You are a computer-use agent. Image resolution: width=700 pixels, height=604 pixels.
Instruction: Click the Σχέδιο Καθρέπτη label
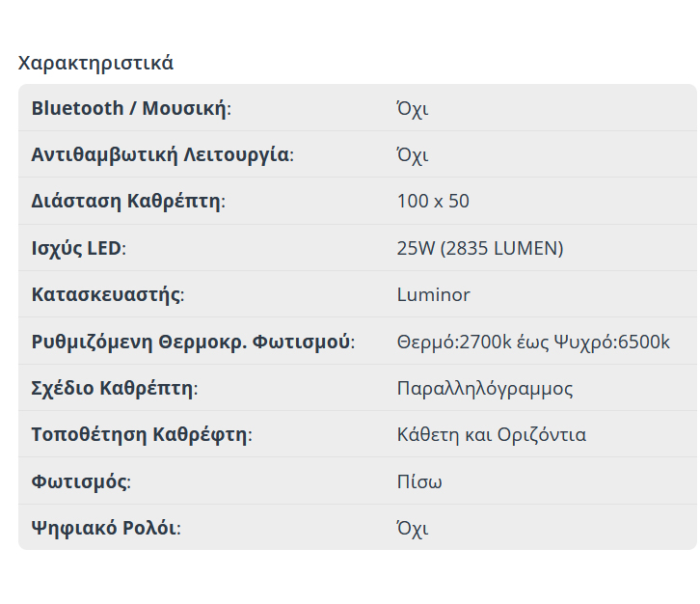114,389
